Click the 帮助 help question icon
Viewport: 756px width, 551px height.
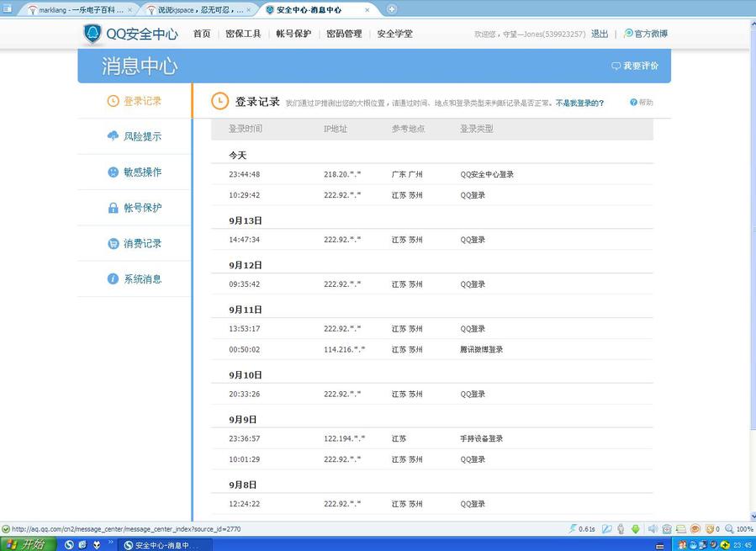click(x=633, y=103)
